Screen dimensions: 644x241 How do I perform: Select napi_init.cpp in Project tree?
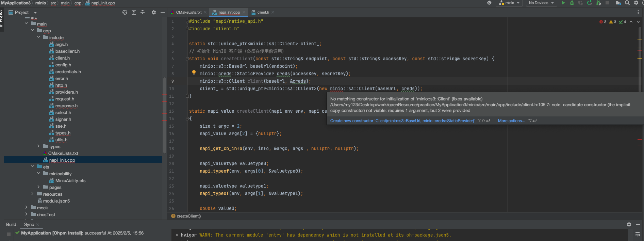(62, 160)
